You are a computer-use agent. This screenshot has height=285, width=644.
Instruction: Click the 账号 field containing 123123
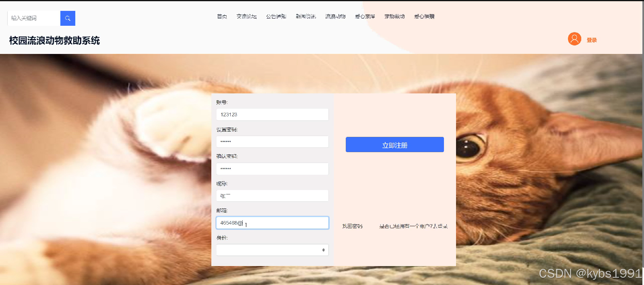click(x=272, y=115)
